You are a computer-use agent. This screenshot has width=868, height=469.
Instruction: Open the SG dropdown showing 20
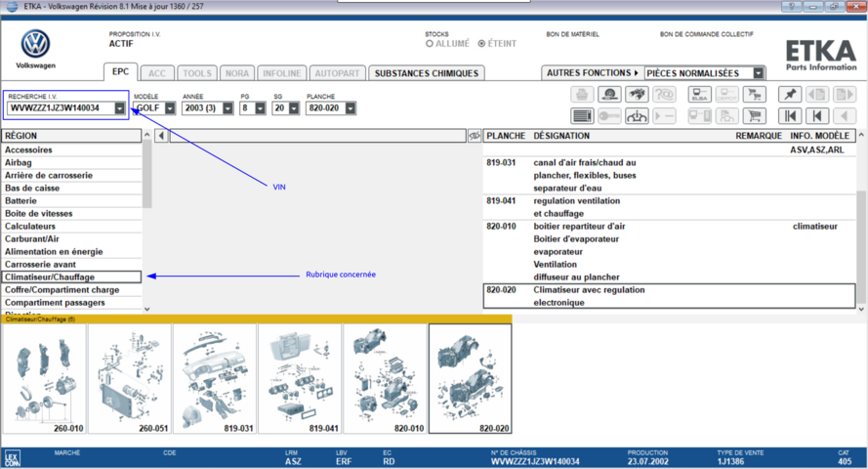click(293, 108)
